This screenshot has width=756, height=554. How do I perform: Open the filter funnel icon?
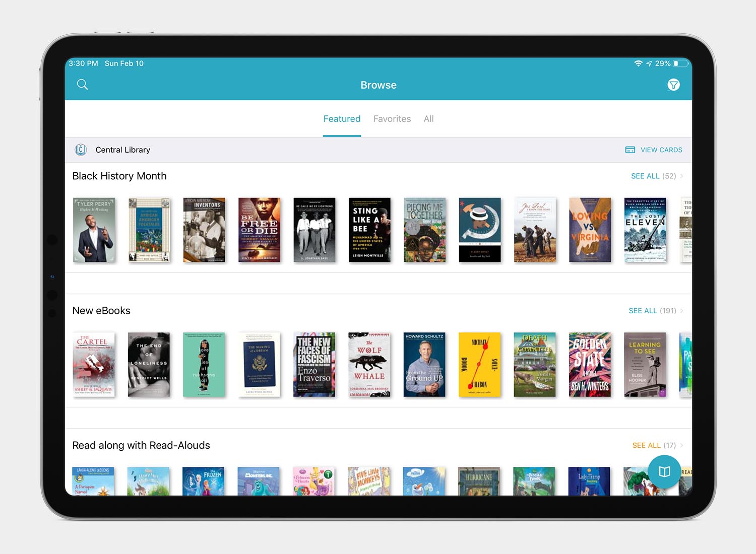(673, 85)
